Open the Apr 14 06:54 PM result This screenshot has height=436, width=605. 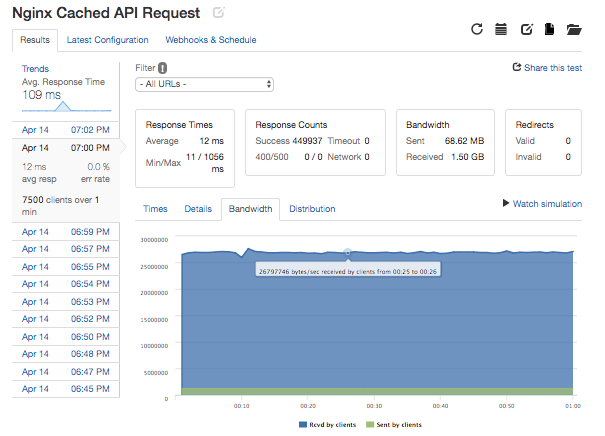pos(66,284)
